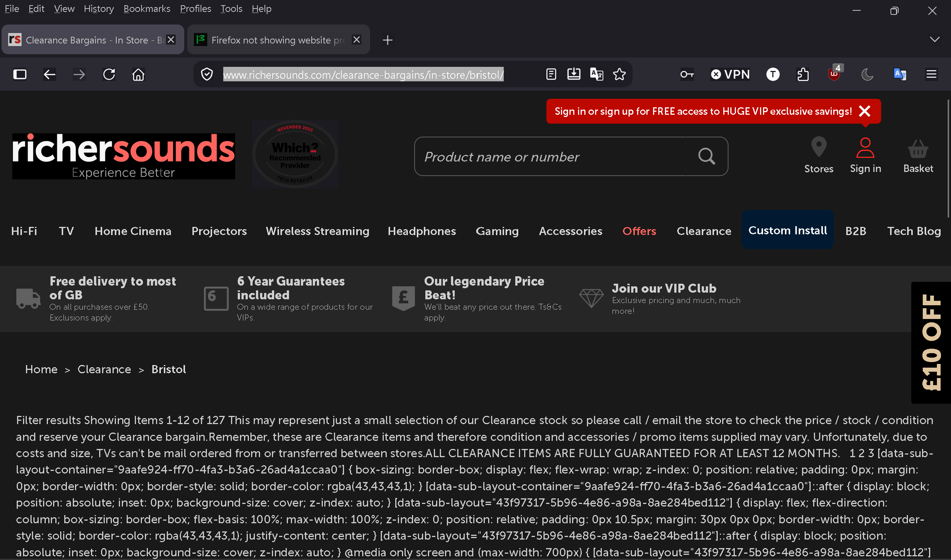Open the View menu
Viewport: 951px width, 560px height.
64,9
